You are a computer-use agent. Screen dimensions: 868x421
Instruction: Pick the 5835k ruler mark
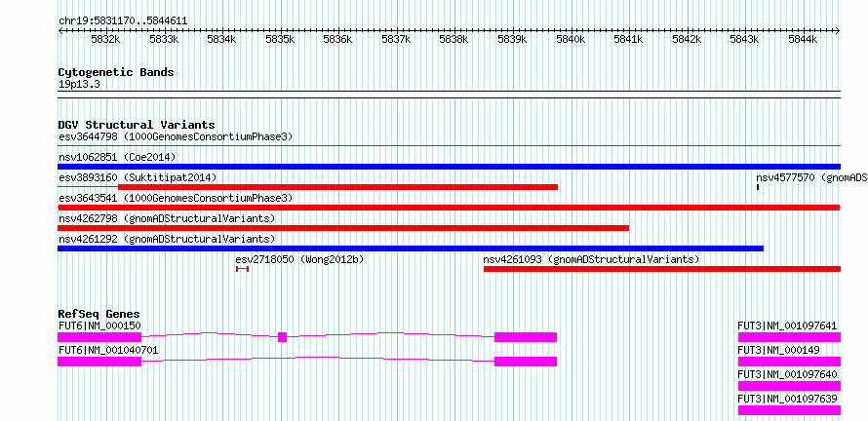280,40
